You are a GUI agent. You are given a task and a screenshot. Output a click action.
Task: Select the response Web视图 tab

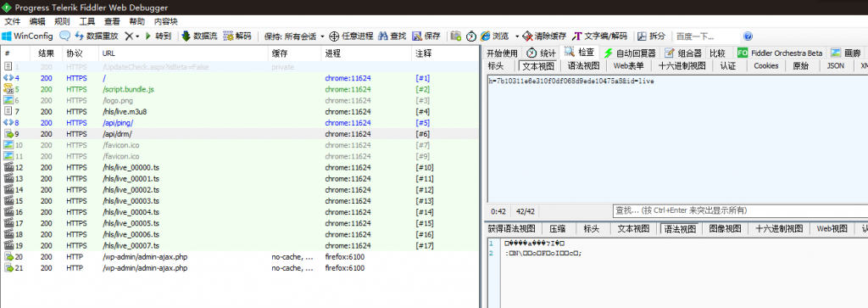[x=832, y=229]
